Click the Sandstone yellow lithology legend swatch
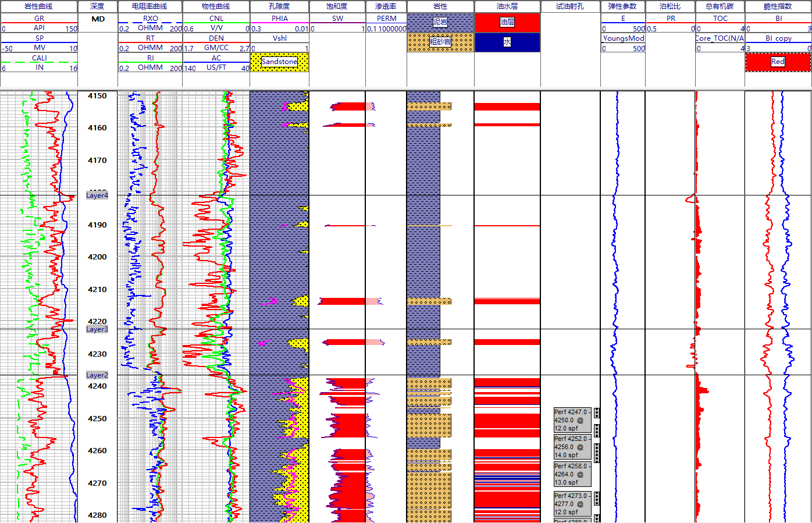The width and height of the screenshot is (812, 523). [x=279, y=62]
